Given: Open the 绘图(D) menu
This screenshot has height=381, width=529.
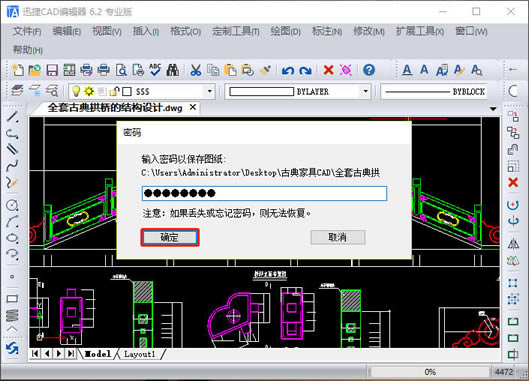Looking at the screenshot, I should click(x=285, y=32).
